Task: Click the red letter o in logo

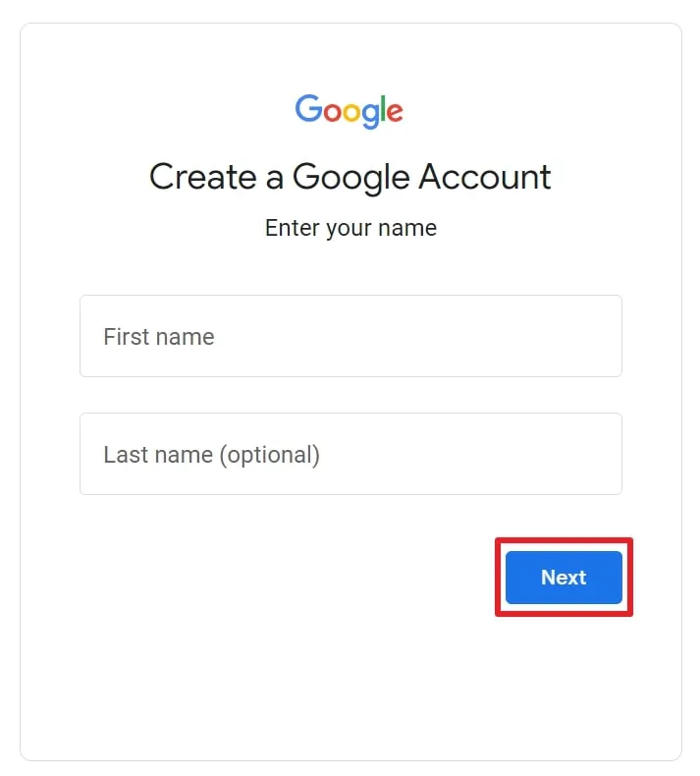Action: click(x=331, y=112)
